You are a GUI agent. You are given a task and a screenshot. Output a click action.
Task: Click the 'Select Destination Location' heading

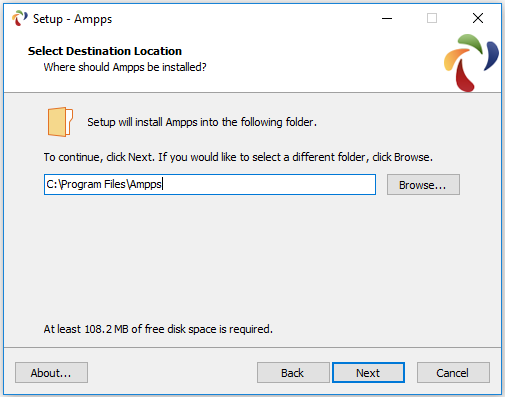105,51
